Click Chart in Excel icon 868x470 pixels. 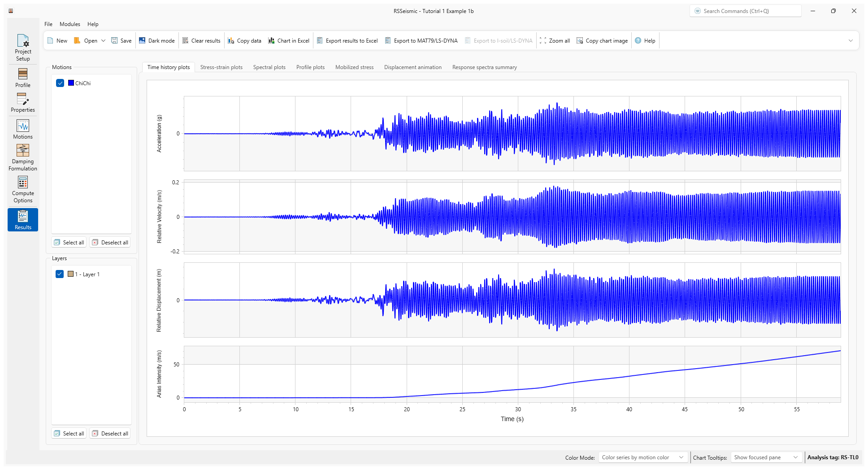[x=271, y=41]
